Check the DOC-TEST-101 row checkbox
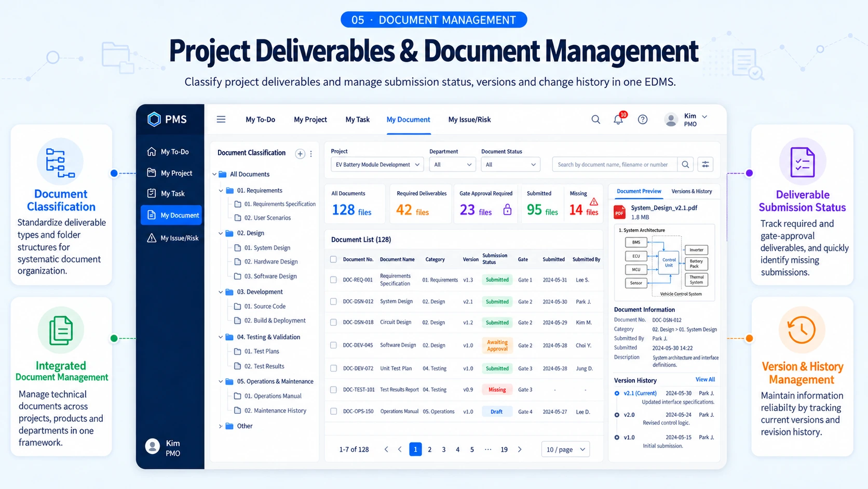 tap(333, 390)
